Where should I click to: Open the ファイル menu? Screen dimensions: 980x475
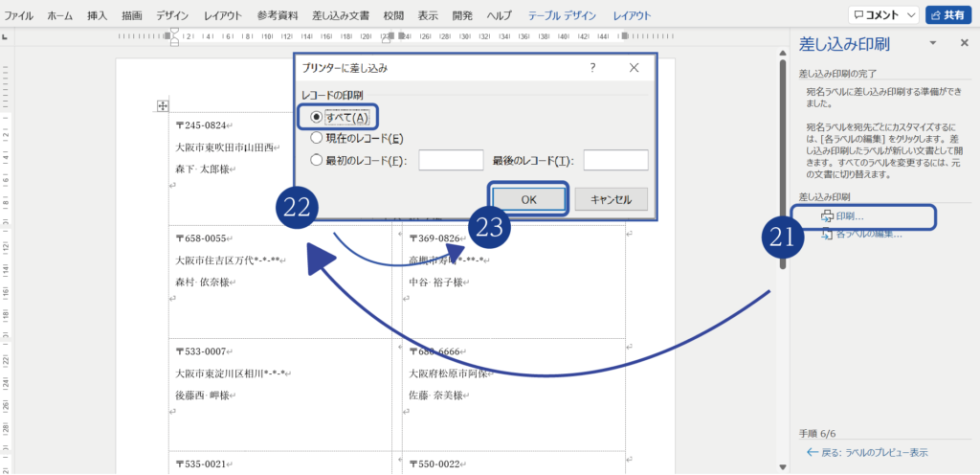click(x=19, y=15)
